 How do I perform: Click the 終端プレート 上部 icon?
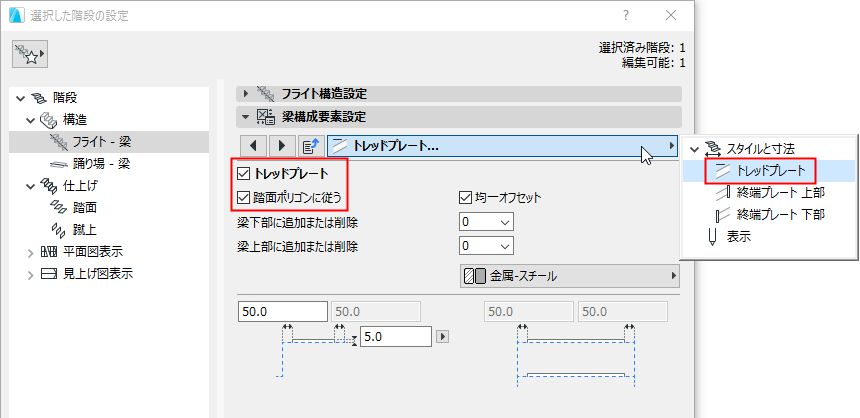(725, 192)
